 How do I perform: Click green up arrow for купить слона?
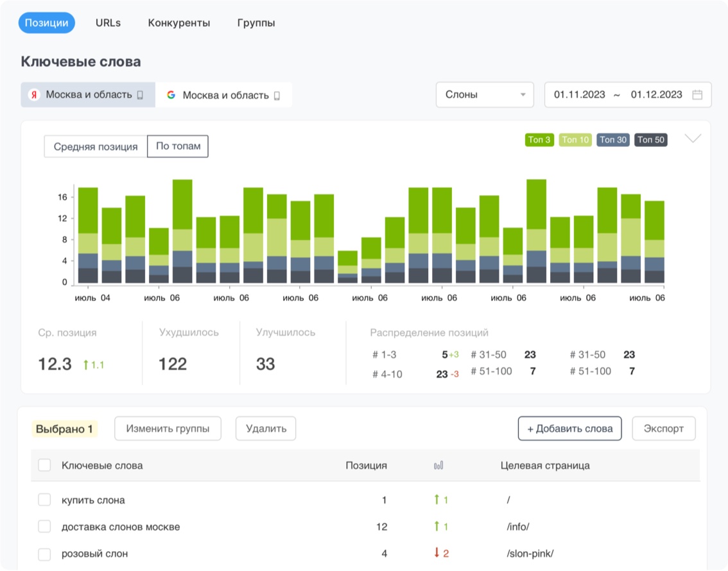click(437, 500)
